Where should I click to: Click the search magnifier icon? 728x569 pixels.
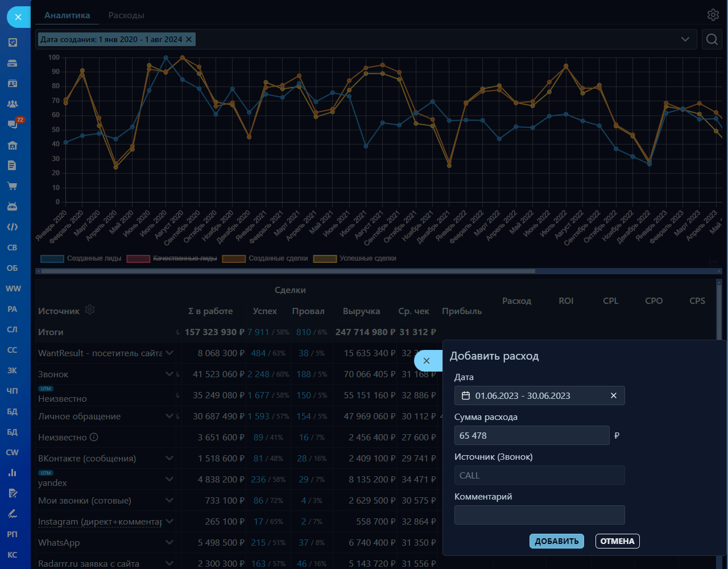[x=712, y=39]
